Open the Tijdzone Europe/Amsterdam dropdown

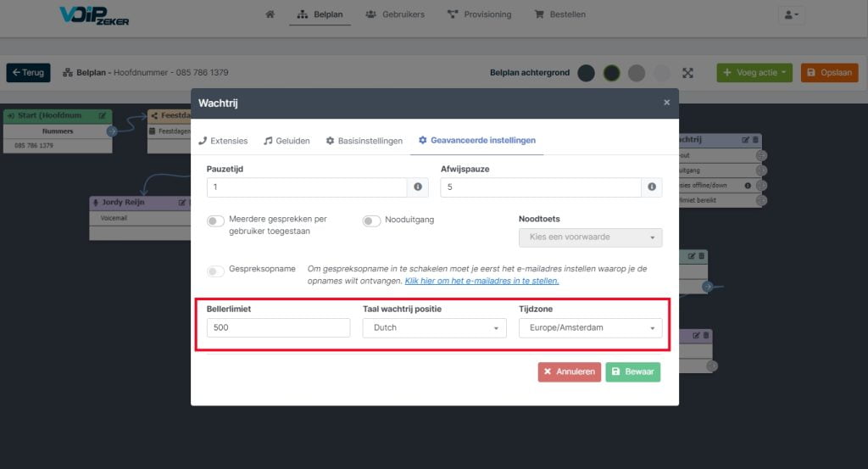[590, 328]
